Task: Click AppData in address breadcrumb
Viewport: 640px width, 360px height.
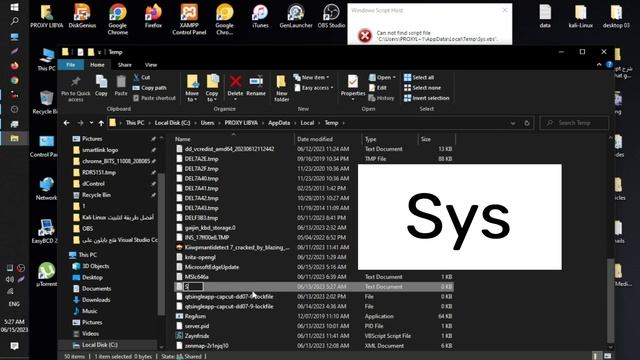Action: [x=279, y=123]
